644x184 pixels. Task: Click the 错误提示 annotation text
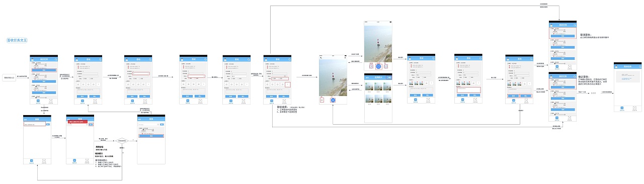click(99, 154)
